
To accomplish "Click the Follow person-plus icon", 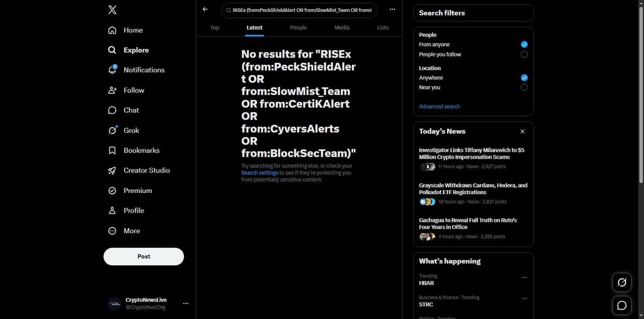I will (113, 90).
